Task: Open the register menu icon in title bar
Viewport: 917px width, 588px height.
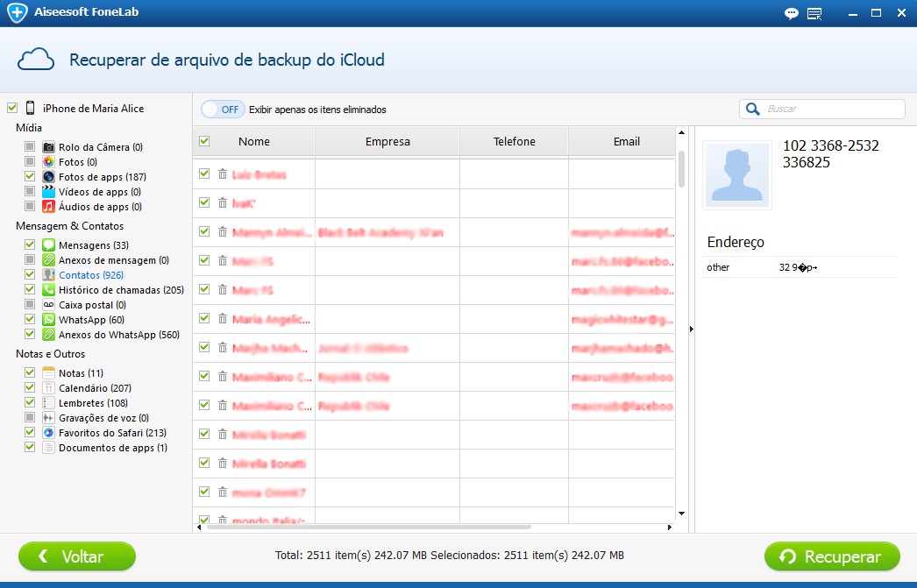Action: 814,13
